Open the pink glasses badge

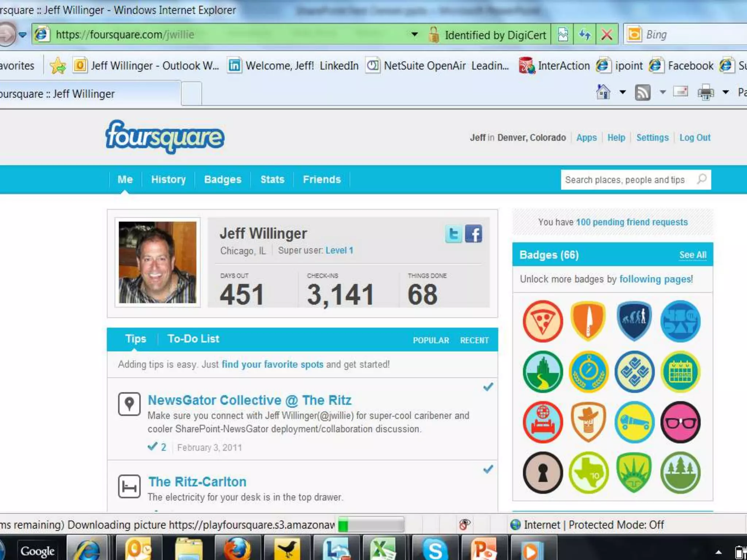[x=680, y=422]
